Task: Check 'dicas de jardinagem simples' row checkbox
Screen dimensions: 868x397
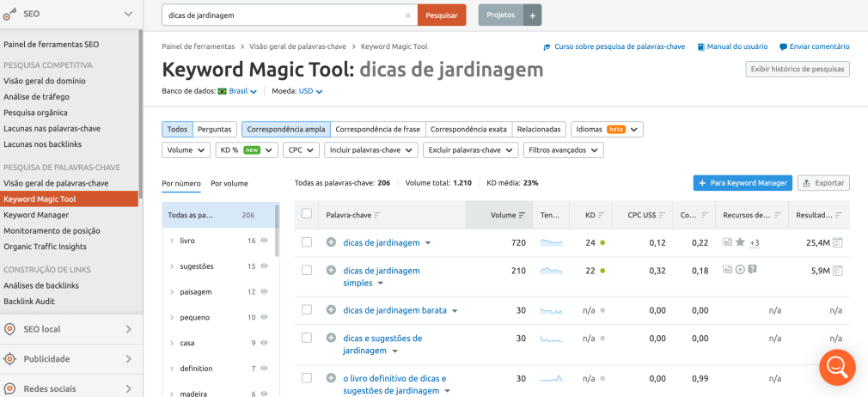Action: pyautogui.click(x=307, y=270)
